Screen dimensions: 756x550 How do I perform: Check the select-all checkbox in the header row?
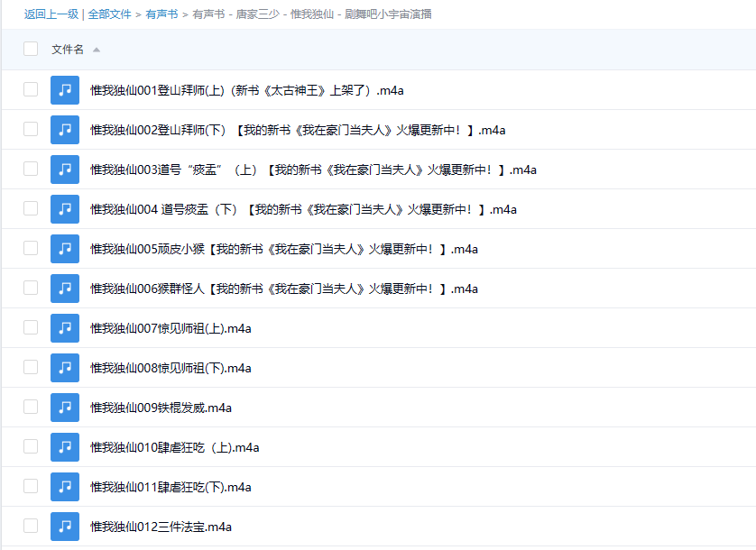[30, 49]
